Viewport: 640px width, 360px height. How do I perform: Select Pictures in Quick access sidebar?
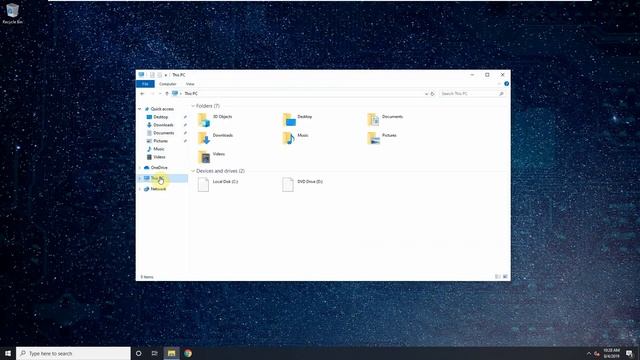pyautogui.click(x=160, y=141)
